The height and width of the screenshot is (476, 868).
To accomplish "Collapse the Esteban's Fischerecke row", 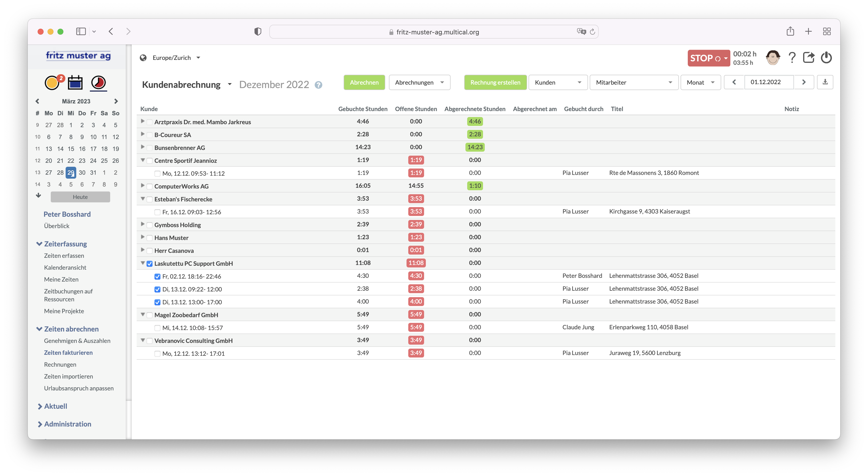I will (x=143, y=199).
